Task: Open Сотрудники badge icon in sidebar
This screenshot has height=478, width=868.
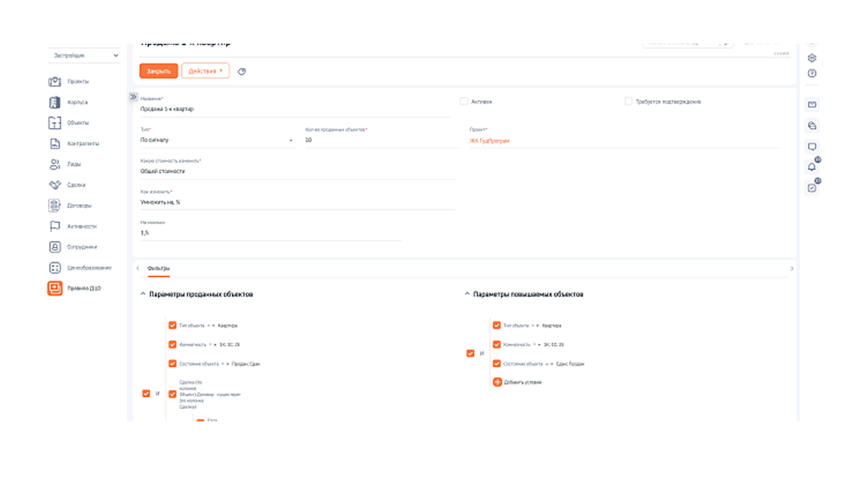Action: point(55,247)
